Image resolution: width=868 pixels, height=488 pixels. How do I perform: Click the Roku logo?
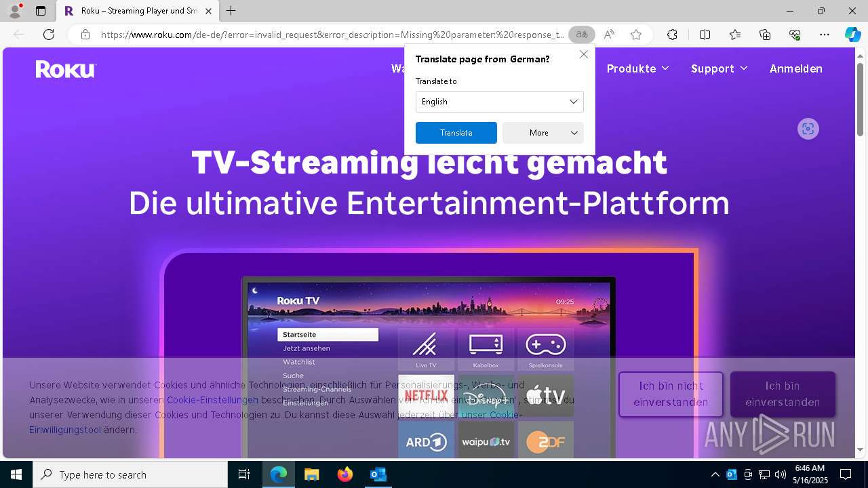pos(66,69)
